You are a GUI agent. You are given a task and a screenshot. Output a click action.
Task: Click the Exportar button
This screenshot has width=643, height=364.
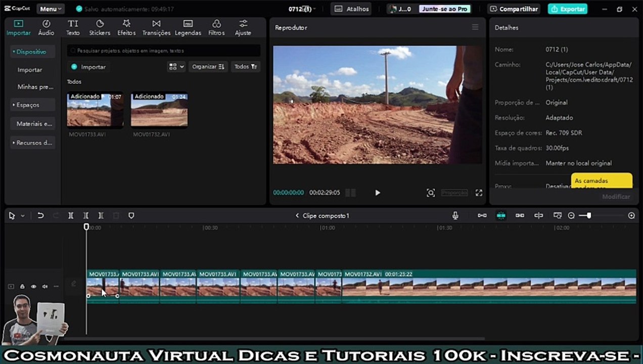[568, 9]
